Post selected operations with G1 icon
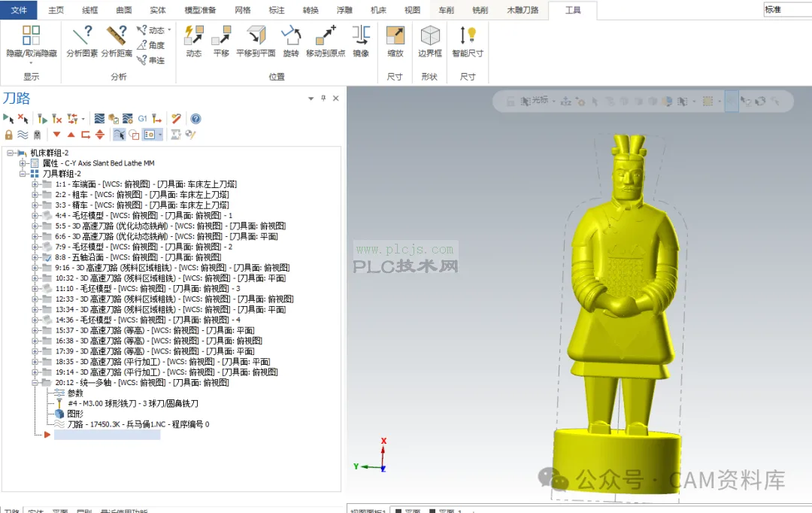The height and width of the screenshot is (513, 812). 142,119
